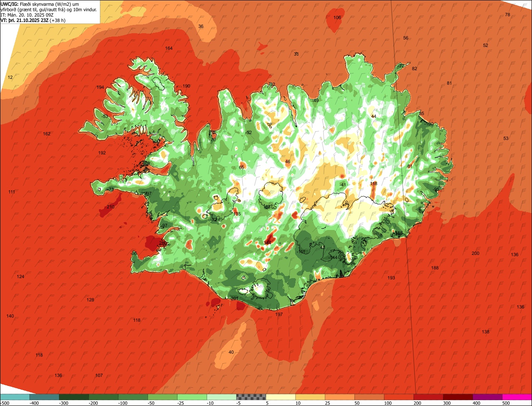Viewport: 532px width, 406px height.
Task: Click the map value "344"
Action: tap(267, 243)
